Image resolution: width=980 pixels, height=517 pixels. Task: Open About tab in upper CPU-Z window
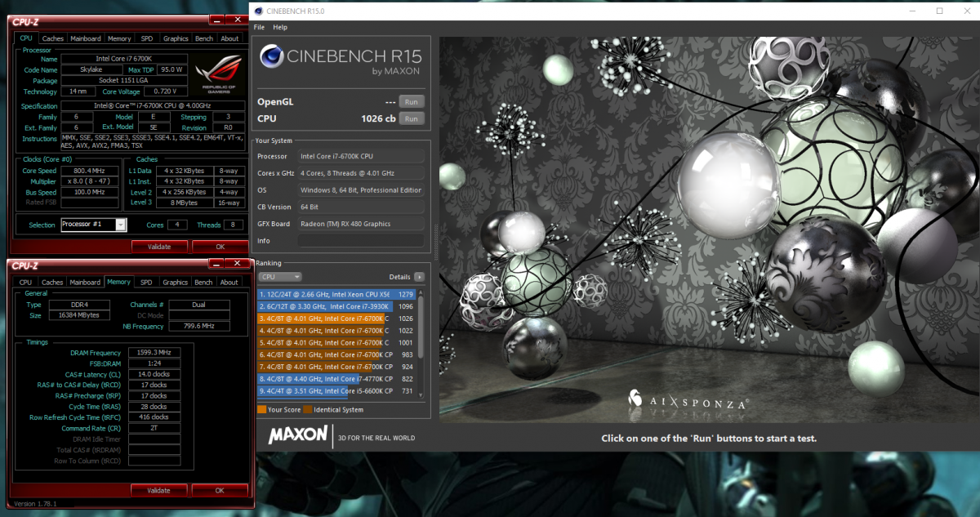click(230, 38)
